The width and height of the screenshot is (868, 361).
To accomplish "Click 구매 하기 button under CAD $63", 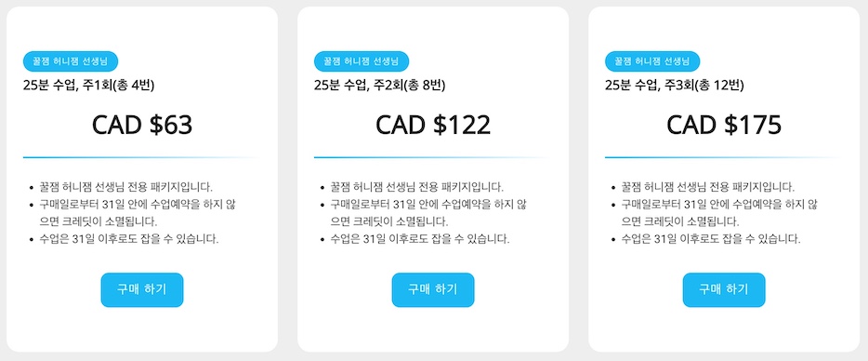I will point(141,289).
